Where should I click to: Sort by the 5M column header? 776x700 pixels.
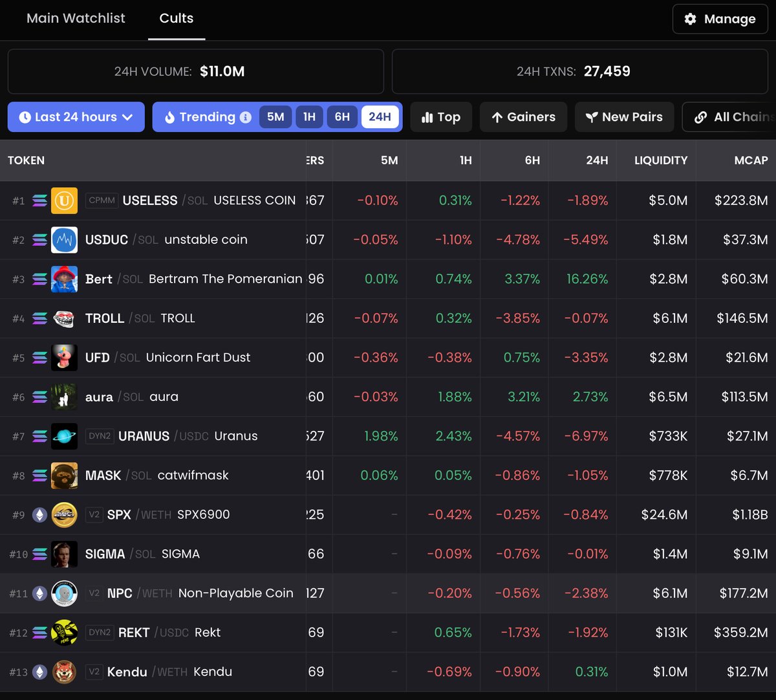tap(389, 160)
